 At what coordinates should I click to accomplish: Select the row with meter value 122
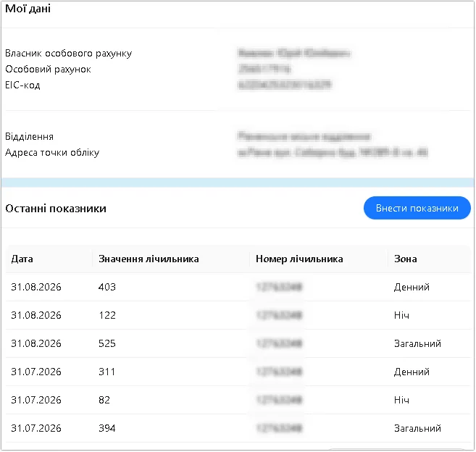click(238, 315)
